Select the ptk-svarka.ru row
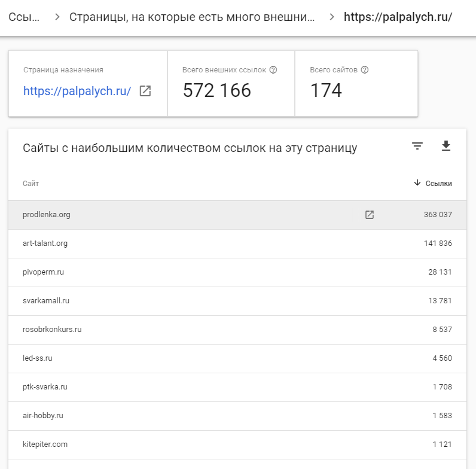Image resolution: width=476 pixels, height=469 pixels. 237,387
